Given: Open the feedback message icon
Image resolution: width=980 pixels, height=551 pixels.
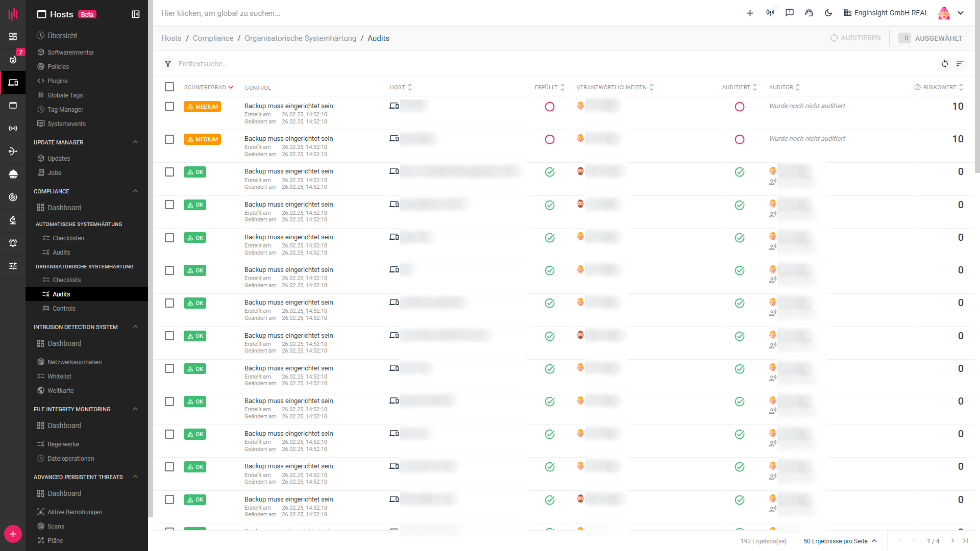Looking at the screenshot, I should pos(790,13).
